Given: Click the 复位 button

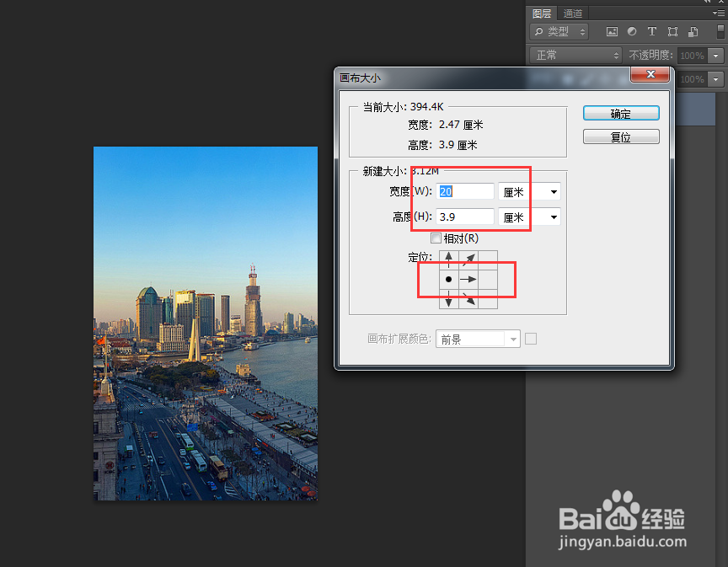Looking at the screenshot, I should point(621,136).
